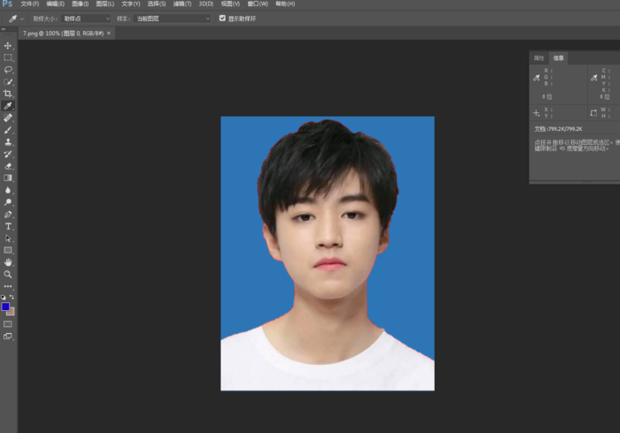Open the 取样大小 dropdown
The image size is (620, 433).
click(x=87, y=18)
